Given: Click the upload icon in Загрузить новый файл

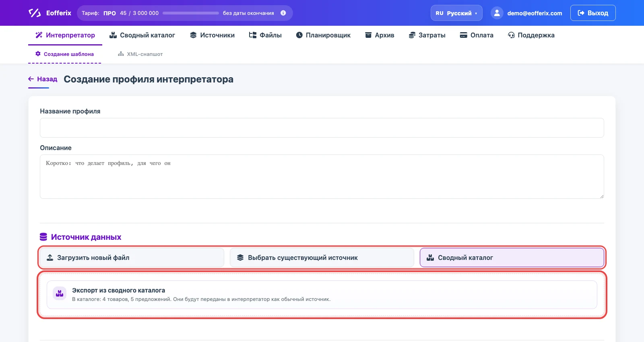Looking at the screenshot, I should pyautogui.click(x=50, y=258).
